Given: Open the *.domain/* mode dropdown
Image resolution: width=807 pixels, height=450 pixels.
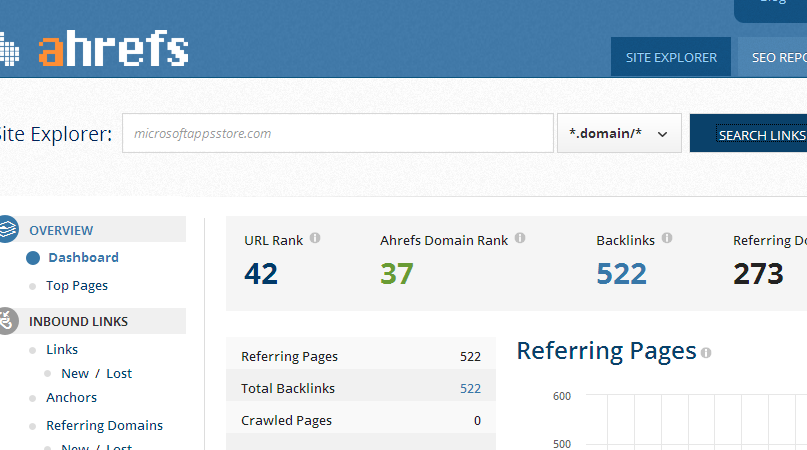Looking at the screenshot, I should tap(619, 133).
